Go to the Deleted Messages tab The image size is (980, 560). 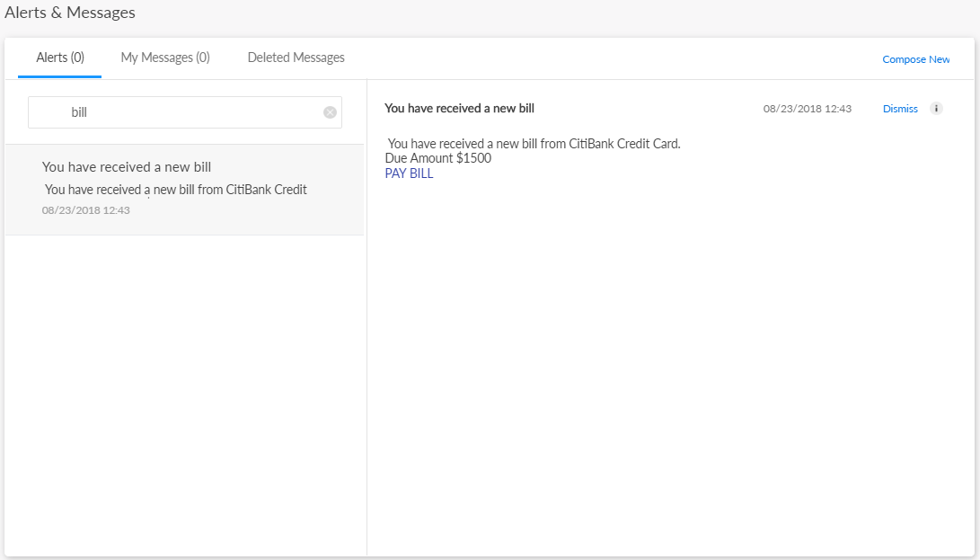[x=296, y=58]
